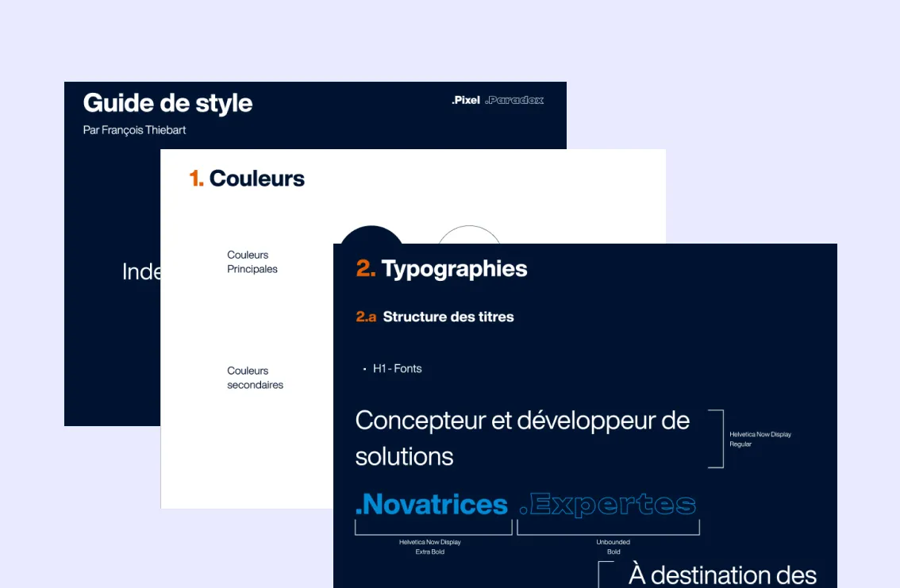900x588 pixels.
Task: Select the blue '.Novatrices' bold word
Action: [432, 505]
